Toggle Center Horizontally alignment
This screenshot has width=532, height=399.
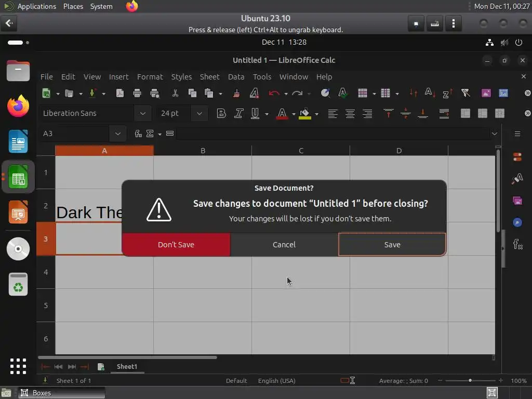350,113
